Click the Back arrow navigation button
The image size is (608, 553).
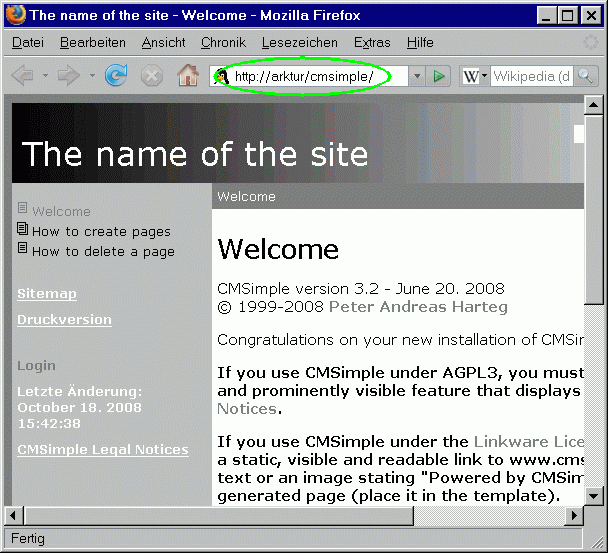(22, 75)
